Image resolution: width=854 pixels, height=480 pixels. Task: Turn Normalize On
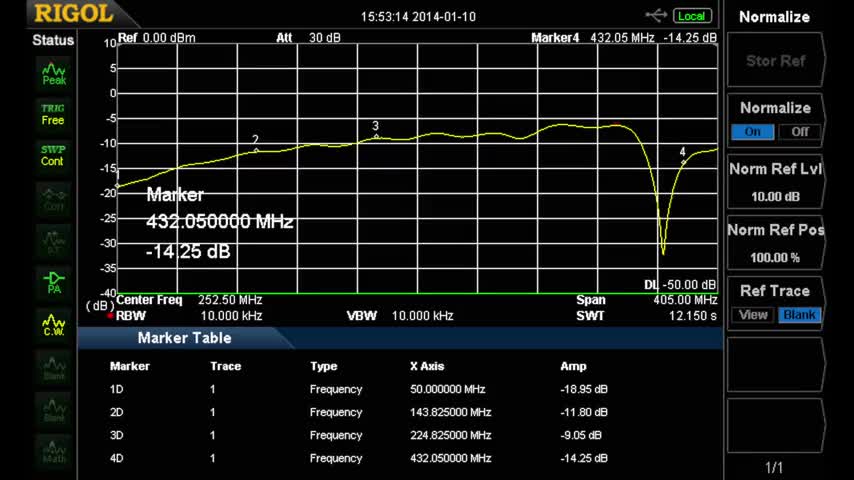click(x=752, y=132)
